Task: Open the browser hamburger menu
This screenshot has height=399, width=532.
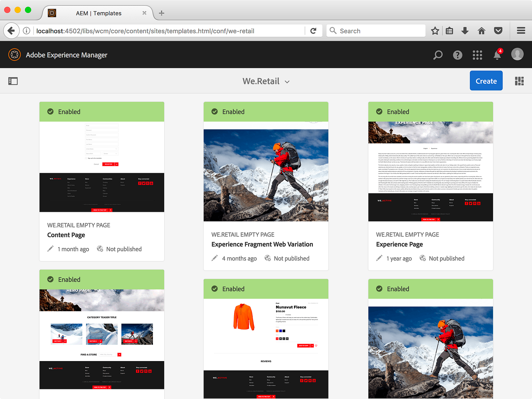Action: (x=521, y=31)
